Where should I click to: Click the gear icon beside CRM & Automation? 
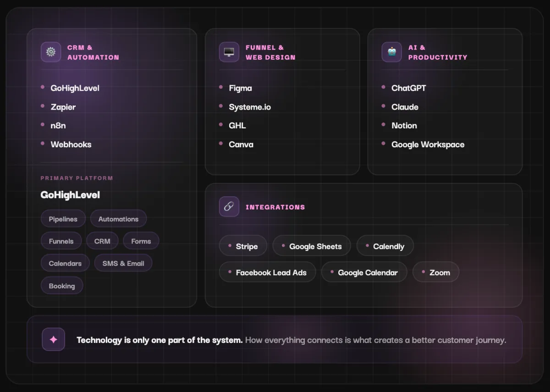51,52
